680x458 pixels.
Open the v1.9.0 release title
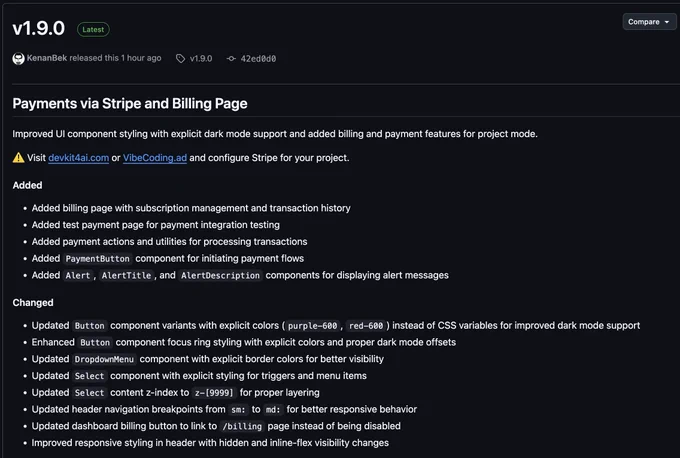tap(39, 29)
